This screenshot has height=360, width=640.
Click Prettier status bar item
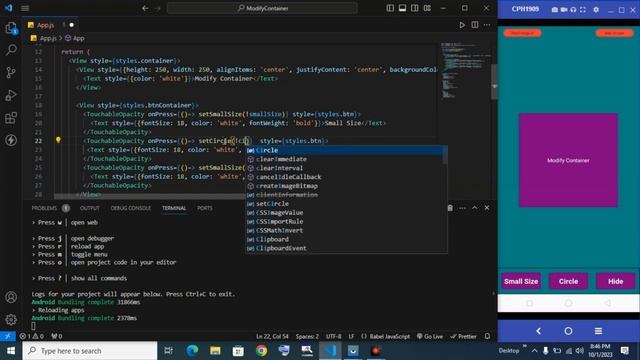point(463,336)
